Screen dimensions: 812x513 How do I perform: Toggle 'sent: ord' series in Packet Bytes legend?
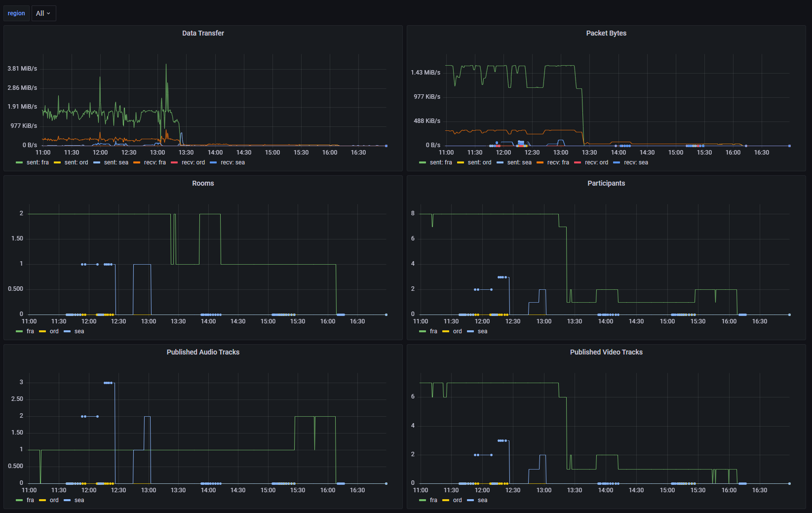479,162
